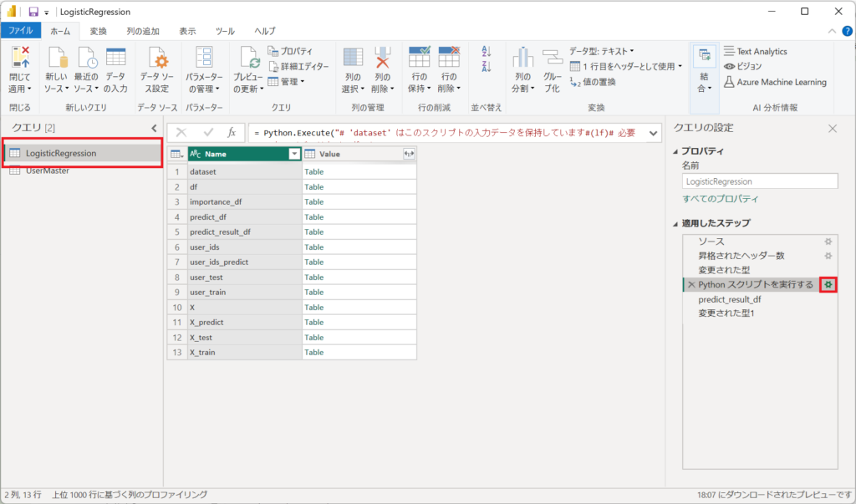Switch to the ホーム (Home) tab
The width and height of the screenshot is (856, 504).
point(60,31)
